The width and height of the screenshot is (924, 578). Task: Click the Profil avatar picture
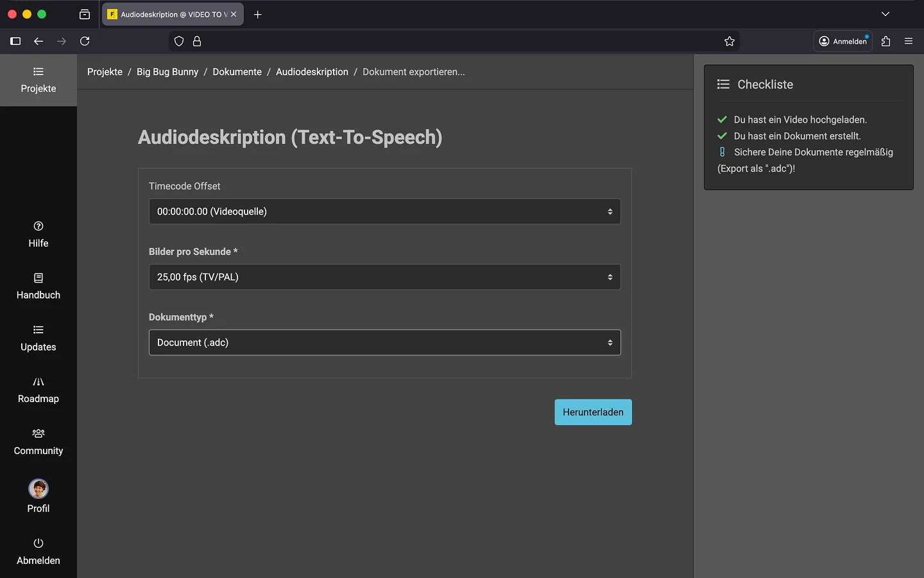pyautogui.click(x=38, y=489)
